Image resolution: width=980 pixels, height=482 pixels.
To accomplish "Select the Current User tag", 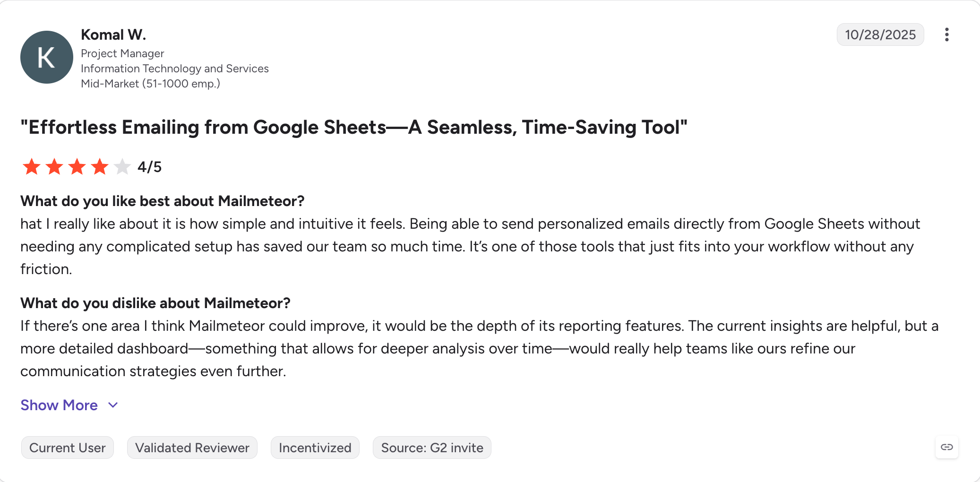I will coord(68,448).
